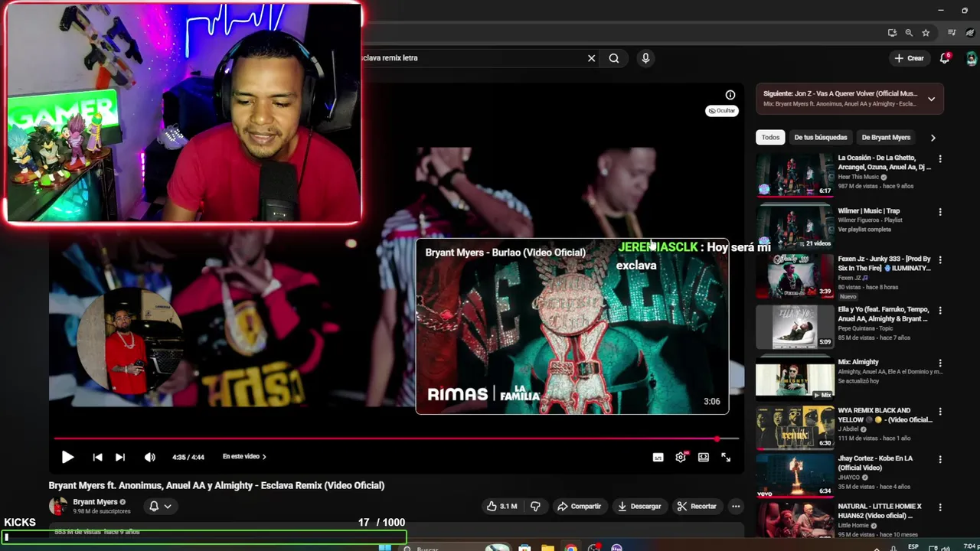This screenshot has width=980, height=551.
Task: Switch ESP keyboard language in system tray
Action: (913, 546)
